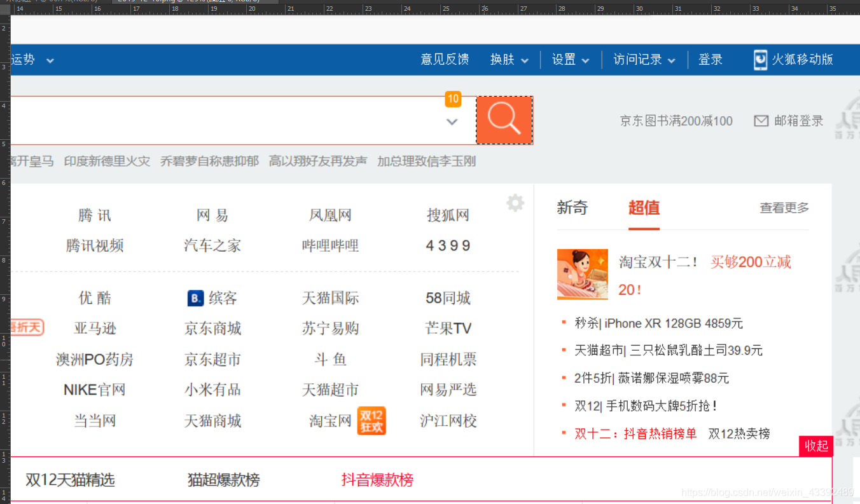Screen dimensions: 860x504
Task: Click 查看更多 link
Action: [x=784, y=208]
